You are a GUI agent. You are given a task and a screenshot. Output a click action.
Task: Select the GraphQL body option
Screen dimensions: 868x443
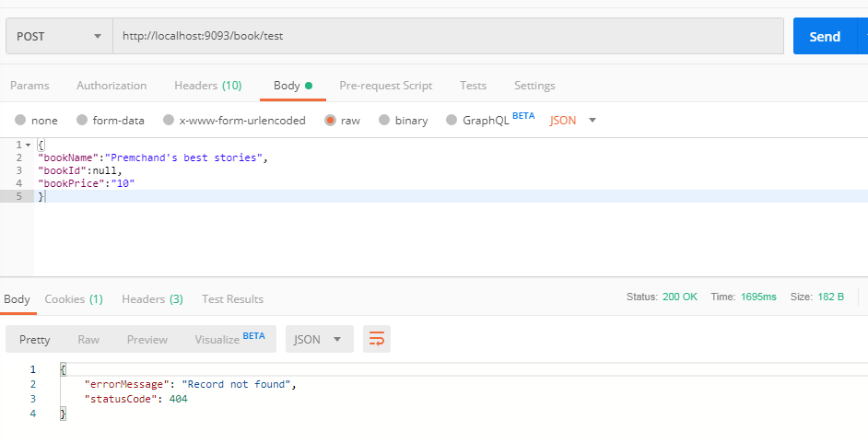click(x=452, y=120)
